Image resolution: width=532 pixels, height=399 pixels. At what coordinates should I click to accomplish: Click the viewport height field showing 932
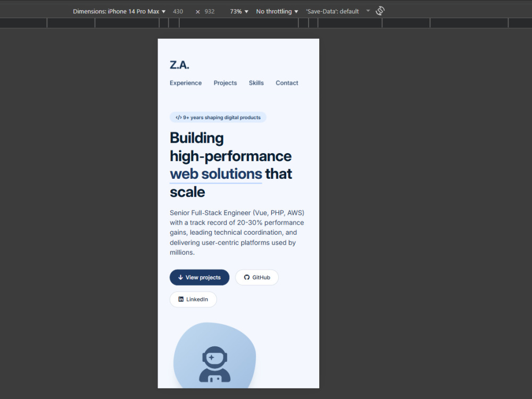click(x=210, y=11)
